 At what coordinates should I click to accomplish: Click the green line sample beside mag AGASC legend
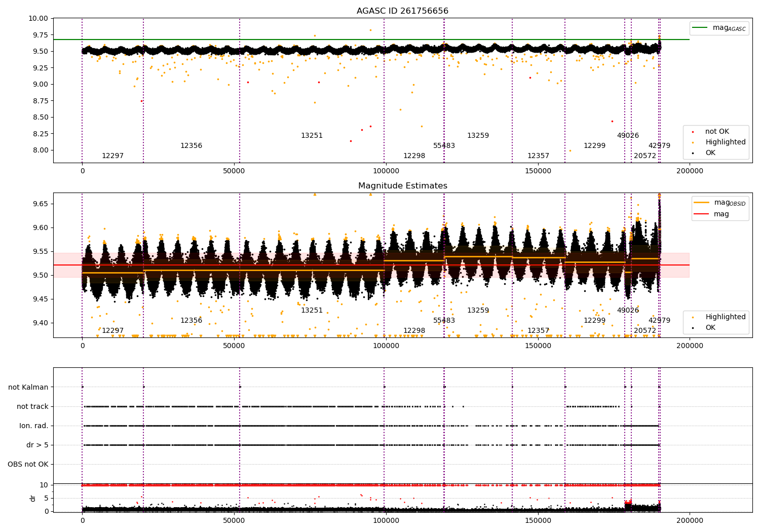700,27
